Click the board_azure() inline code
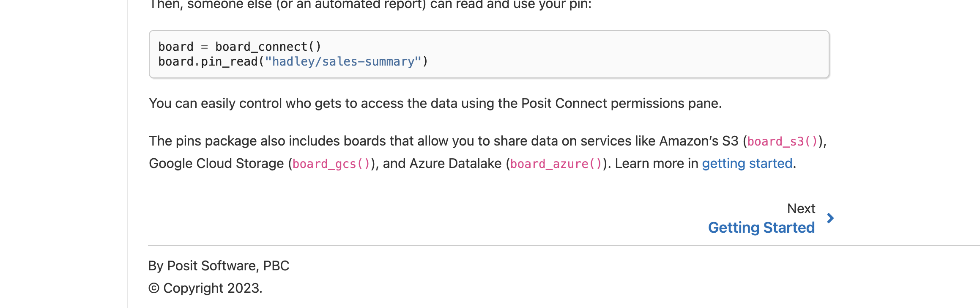Viewport: 980px width, 308px height. click(556, 164)
